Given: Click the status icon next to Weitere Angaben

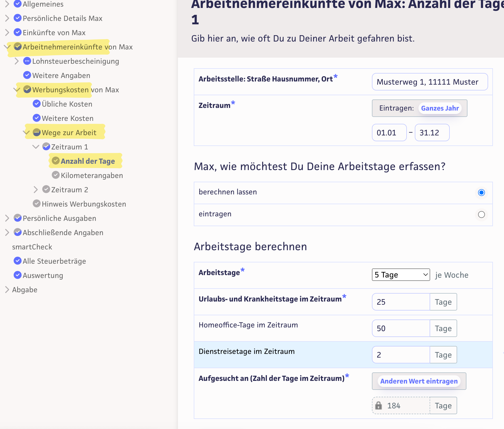Looking at the screenshot, I should (27, 75).
